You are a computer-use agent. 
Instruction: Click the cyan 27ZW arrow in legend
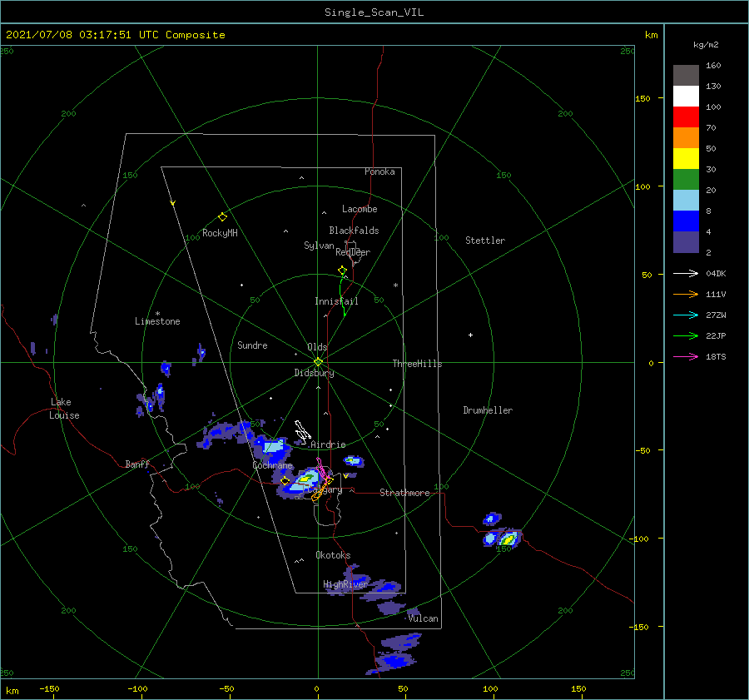click(686, 315)
